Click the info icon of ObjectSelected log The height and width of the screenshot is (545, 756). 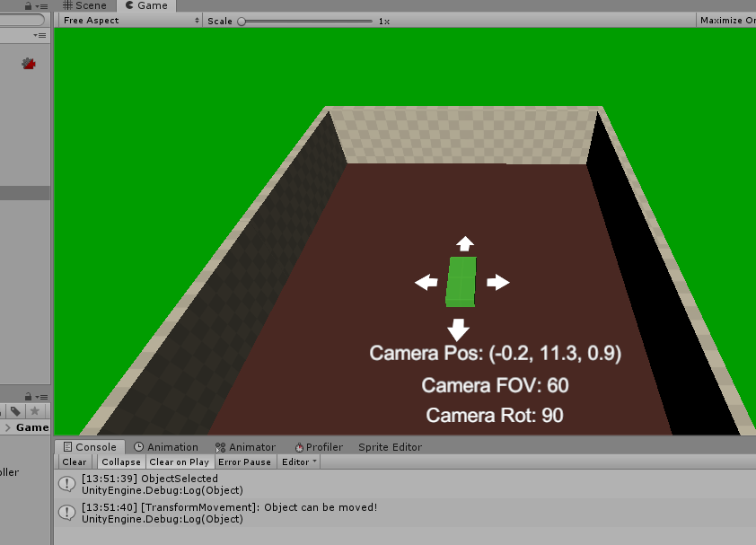tap(67, 484)
